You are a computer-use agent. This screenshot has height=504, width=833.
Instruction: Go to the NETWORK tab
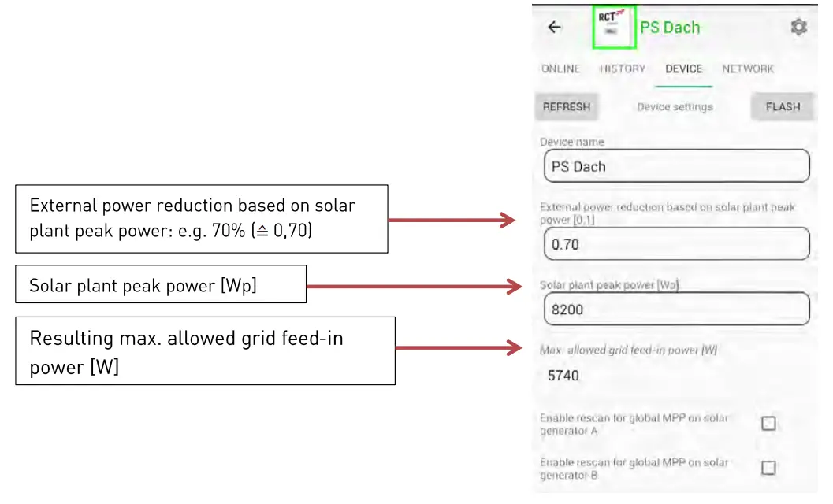coord(748,69)
